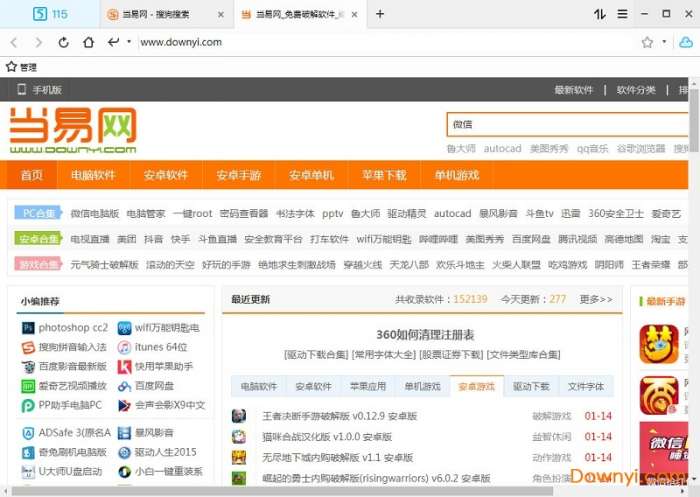Image resolution: width=700 pixels, height=497 pixels.
Task: Open the new tab with plus button
Action: [x=380, y=14]
